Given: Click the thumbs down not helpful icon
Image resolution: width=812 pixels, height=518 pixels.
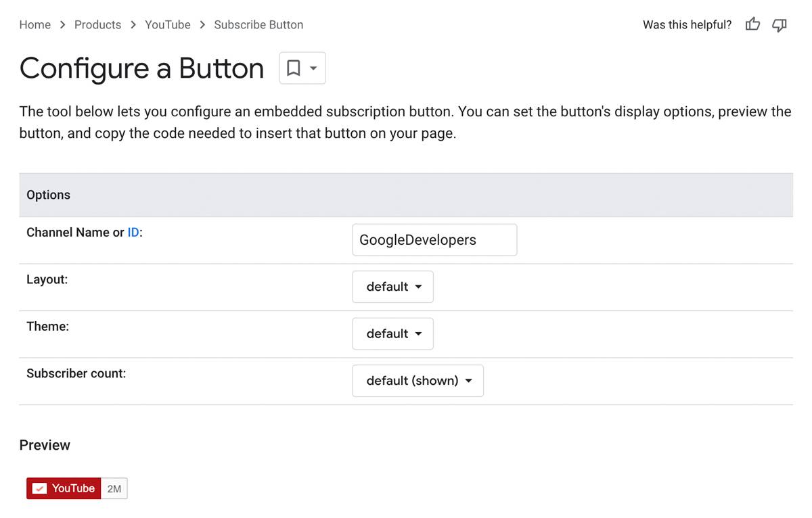Looking at the screenshot, I should (x=780, y=25).
